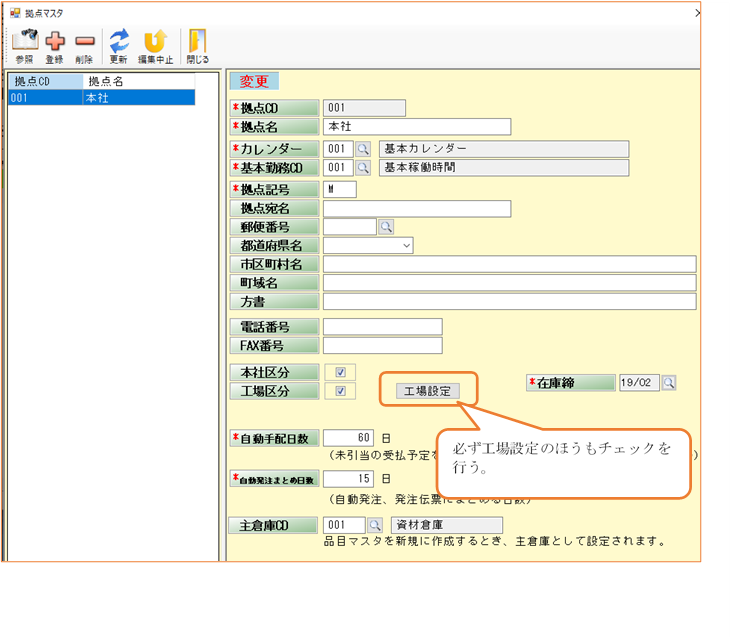This screenshot has width=730, height=637.
Task: Click the 参照 (reference) toolbar icon
Action: [24, 42]
